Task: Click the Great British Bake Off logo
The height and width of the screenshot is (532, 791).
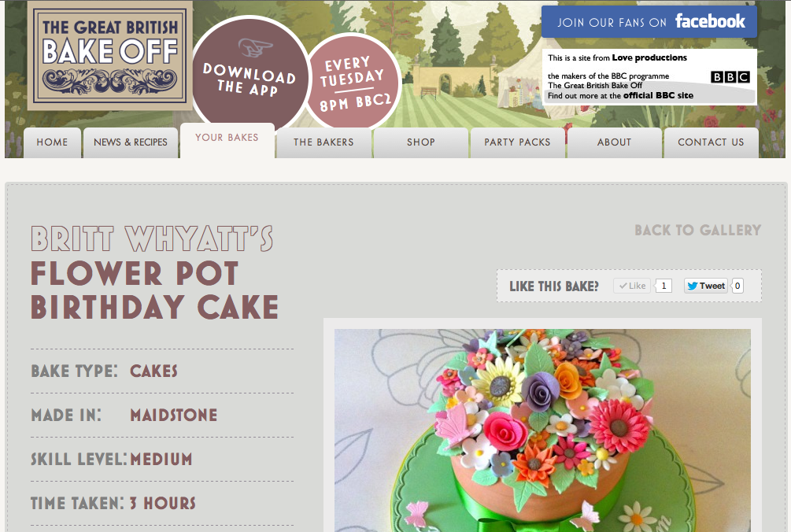Action: (x=110, y=56)
